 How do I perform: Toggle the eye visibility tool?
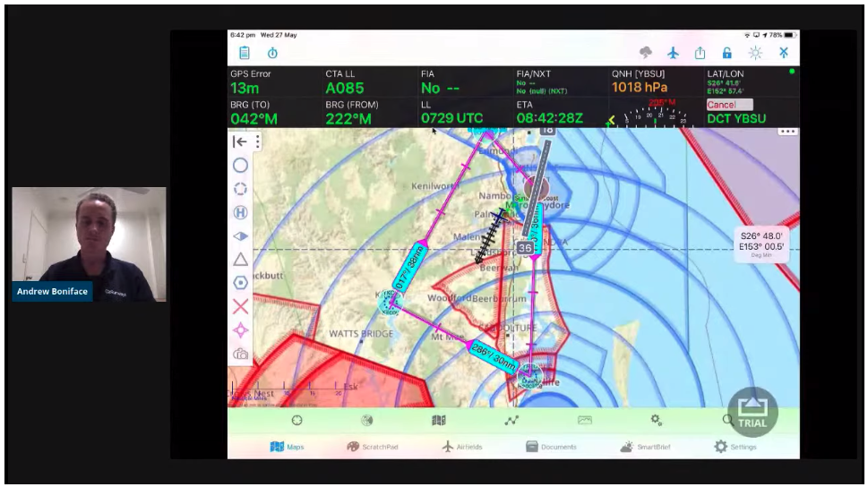pyautogui.click(x=240, y=236)
